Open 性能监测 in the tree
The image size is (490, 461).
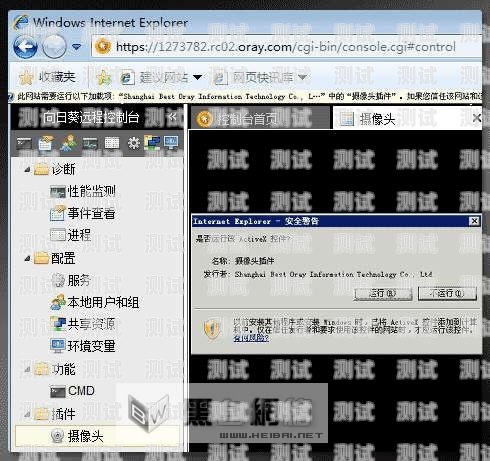point(83,191)
